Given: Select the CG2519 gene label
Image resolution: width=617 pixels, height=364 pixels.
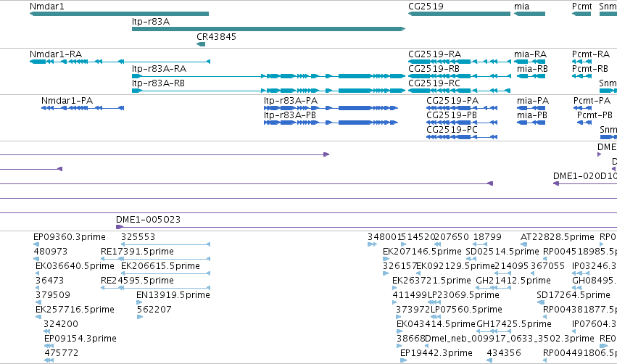Looking at the screenshot, I should tap(426, 7).
